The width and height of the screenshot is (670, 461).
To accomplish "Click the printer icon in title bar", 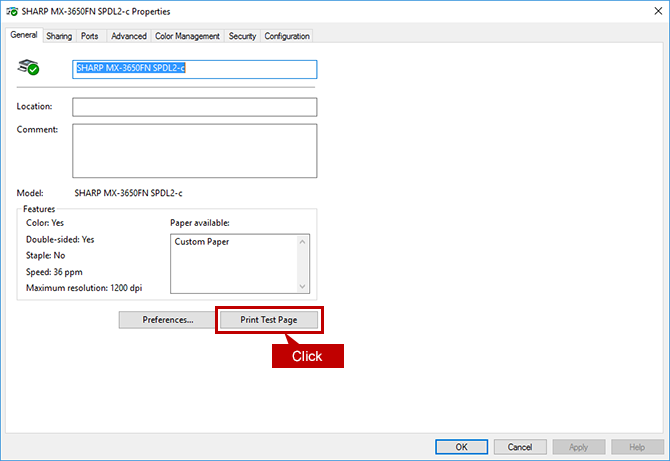I will pos(12,12).
